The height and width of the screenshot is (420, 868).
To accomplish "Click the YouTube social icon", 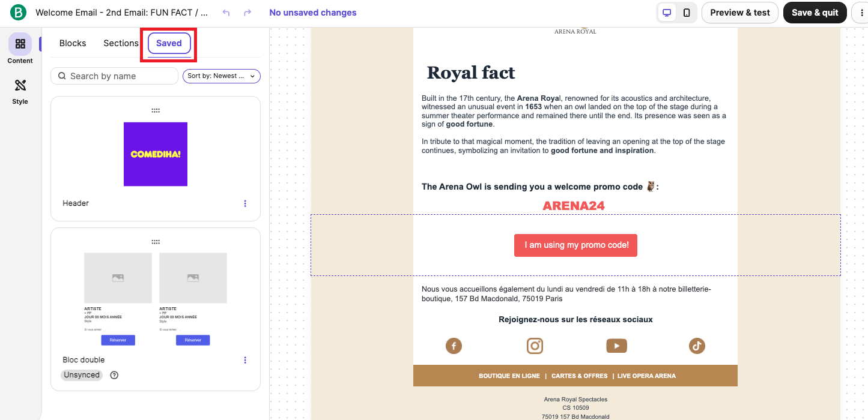I will [x=616, y=346].
